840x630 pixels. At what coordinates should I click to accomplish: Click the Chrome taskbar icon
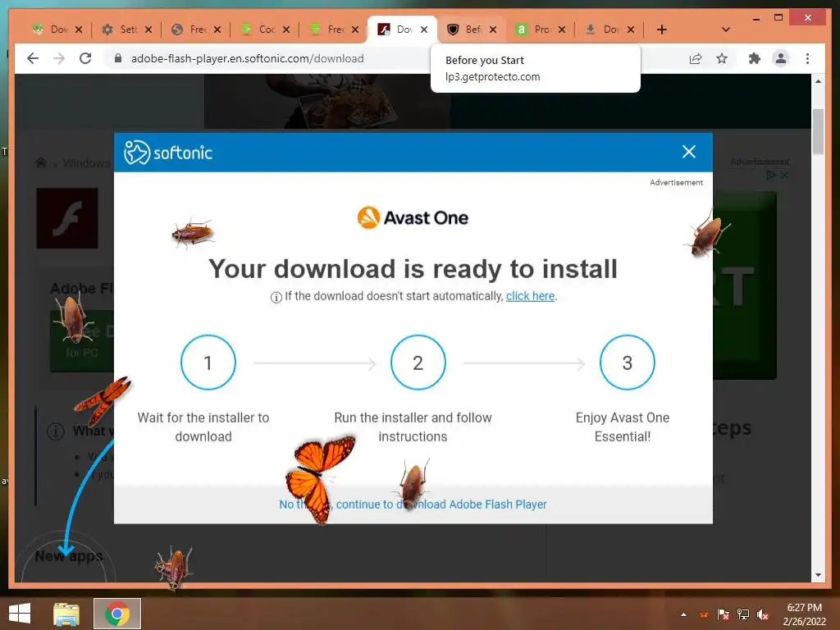point(117,614)
